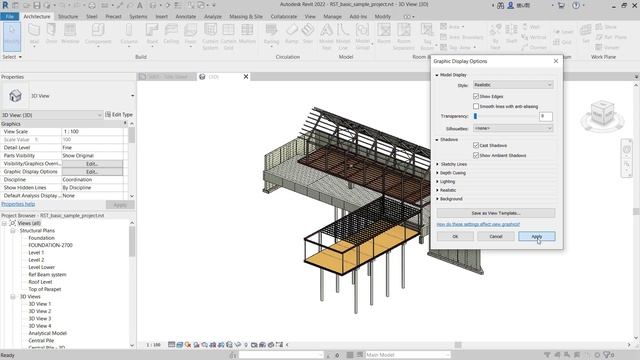Open detail level control in view bar
Viewport: 640px width, 360px height.
[171, 345]
